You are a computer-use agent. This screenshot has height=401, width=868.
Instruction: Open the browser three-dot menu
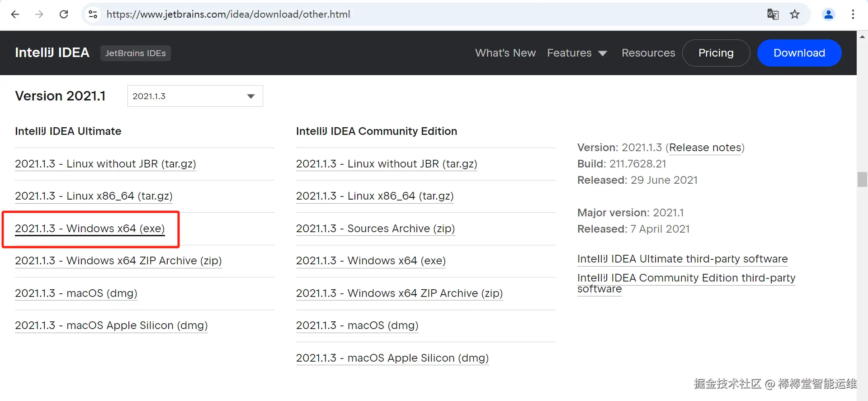pyautogui.click(x=853, y=14)
